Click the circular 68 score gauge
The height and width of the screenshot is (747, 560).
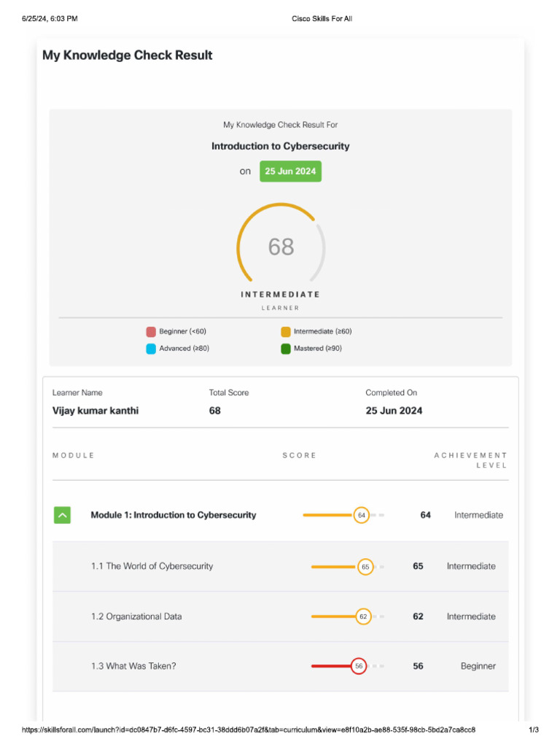pos(281,243)
